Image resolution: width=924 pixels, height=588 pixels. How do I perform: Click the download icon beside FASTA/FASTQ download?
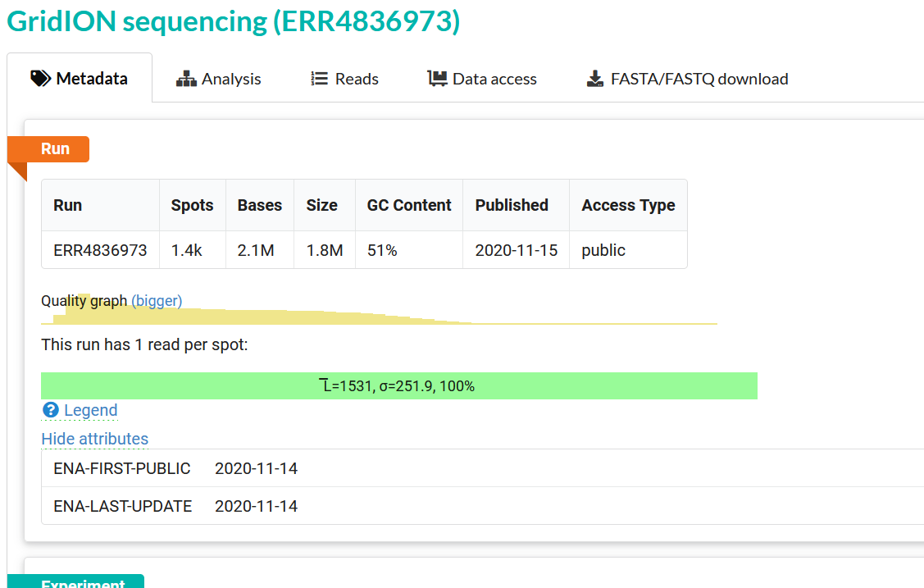point(595,79)
